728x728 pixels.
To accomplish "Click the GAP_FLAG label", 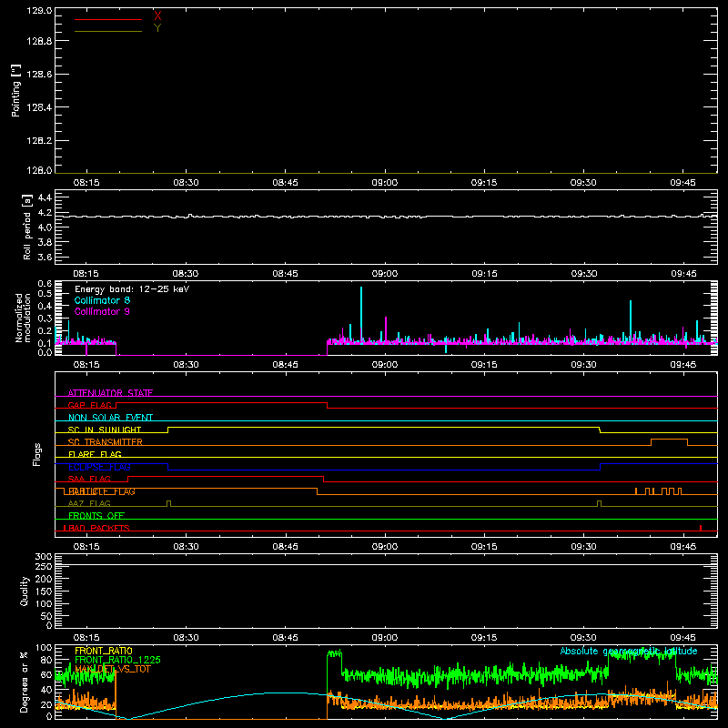I will pyautogui.click(x=90, y=405).
